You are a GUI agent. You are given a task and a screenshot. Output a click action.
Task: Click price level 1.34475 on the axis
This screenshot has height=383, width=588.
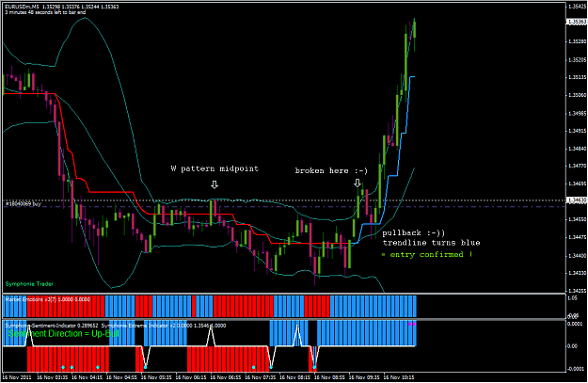coord(577,237)
